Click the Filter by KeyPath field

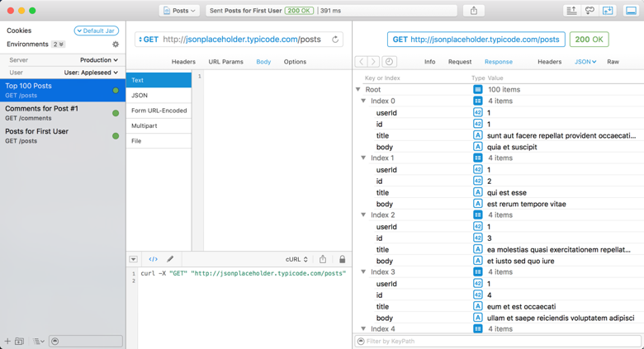(498, 342)
